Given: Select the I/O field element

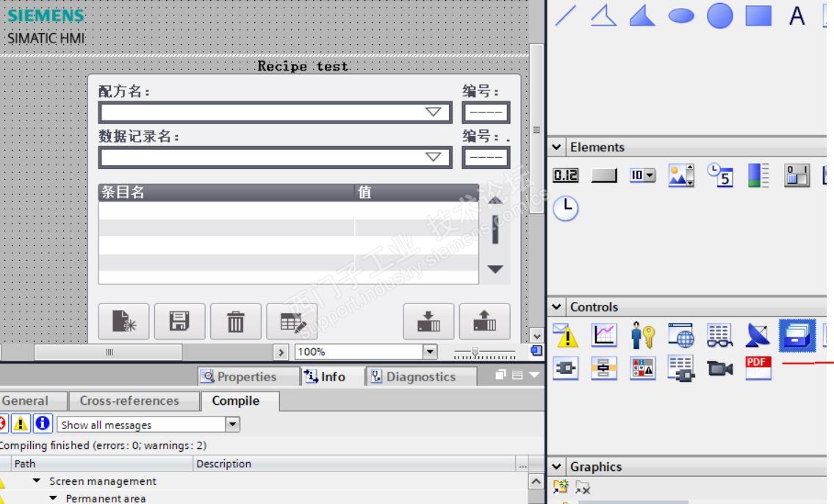Looking at the screenshot, I should pos(565,175).
